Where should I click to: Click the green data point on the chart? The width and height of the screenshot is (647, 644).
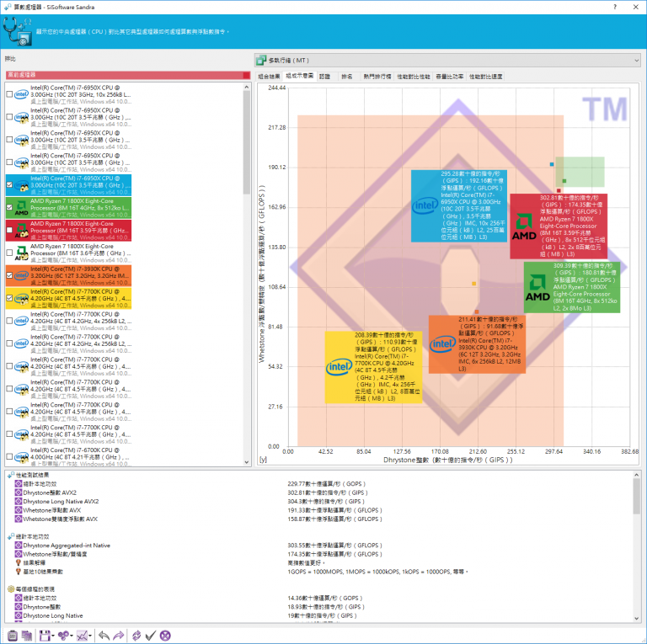point(564,181)
